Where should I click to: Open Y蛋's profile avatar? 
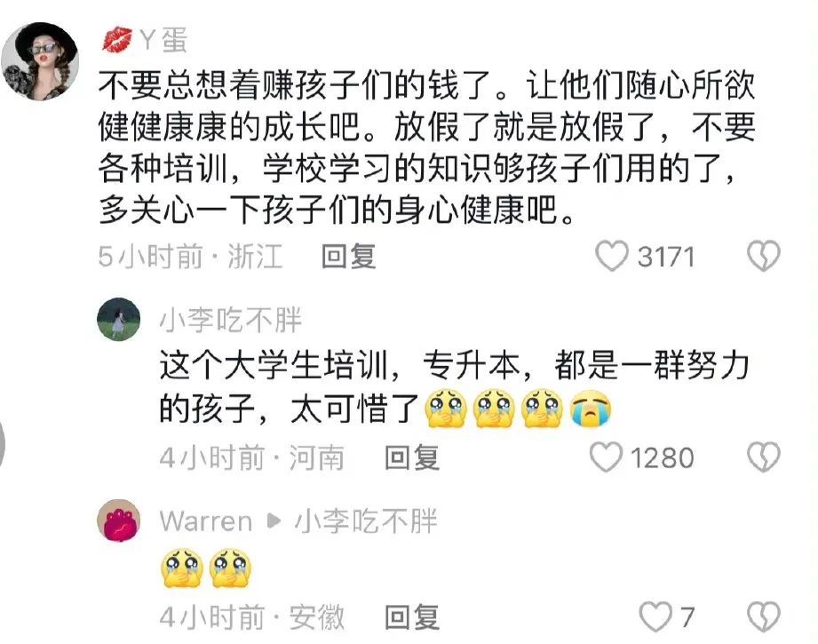40,60
